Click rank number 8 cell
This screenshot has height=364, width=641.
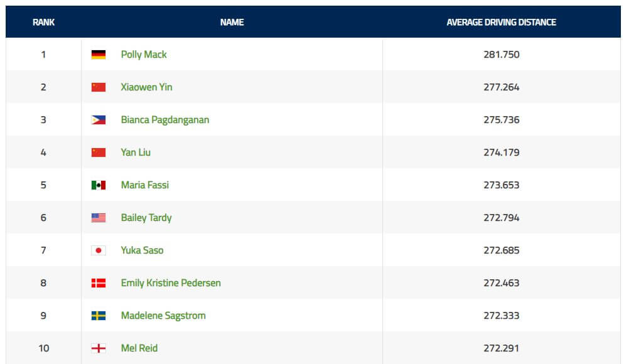(x=43, y=283)
